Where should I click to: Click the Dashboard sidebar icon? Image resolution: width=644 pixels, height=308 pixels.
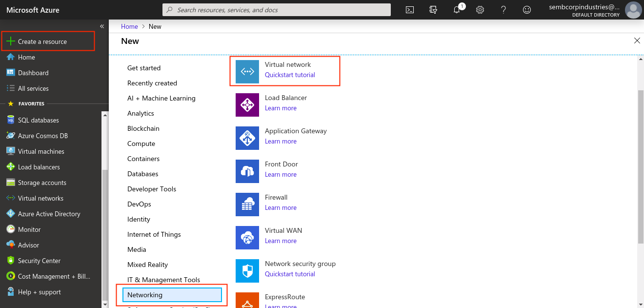tap(11, 73)
